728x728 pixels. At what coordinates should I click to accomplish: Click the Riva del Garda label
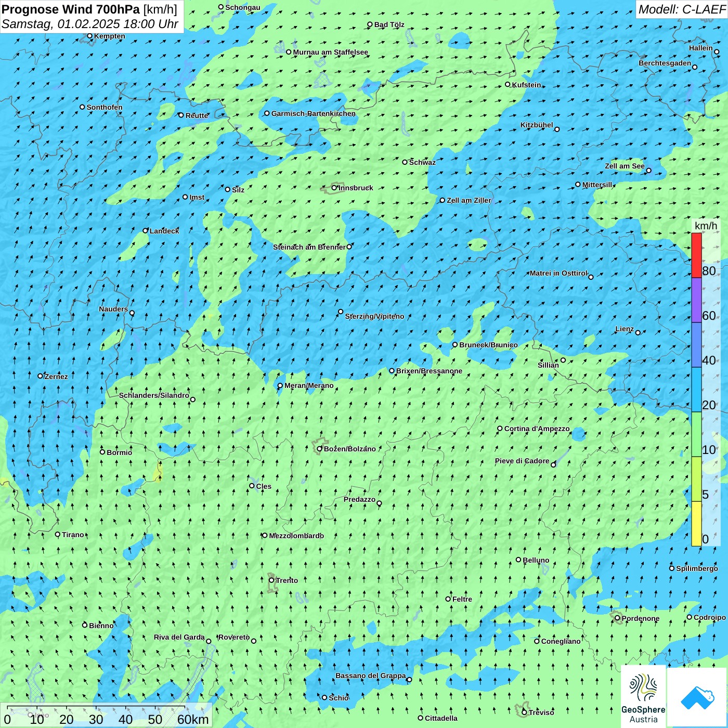[x=179, y=637]
